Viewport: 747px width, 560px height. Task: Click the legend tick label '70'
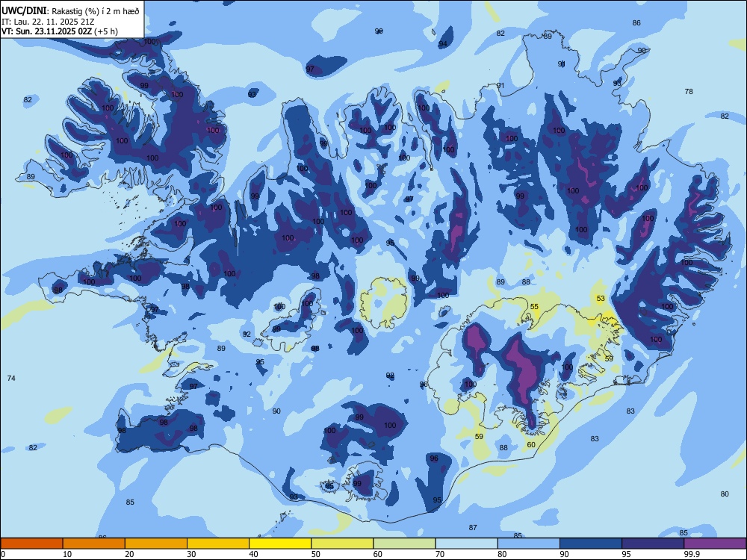pyautogui.click(x=440, y=554)
